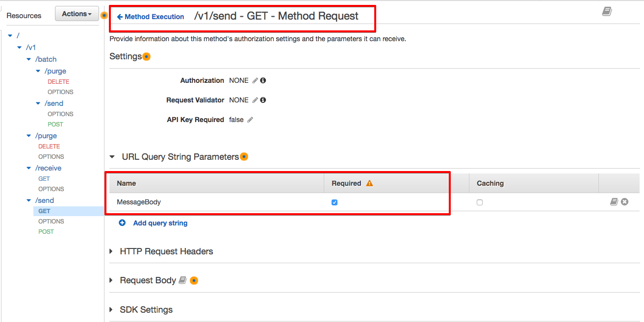644x322 pixels.
Task: Open the documentation book icon top right
Action: click(x=607, y=12)
